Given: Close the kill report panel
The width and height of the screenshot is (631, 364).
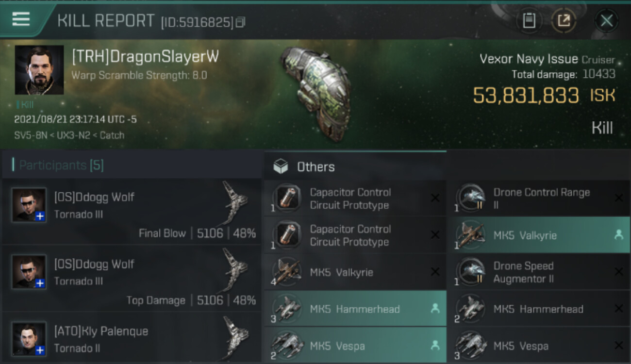Looking at the screenshot, I should pos(606,20).
